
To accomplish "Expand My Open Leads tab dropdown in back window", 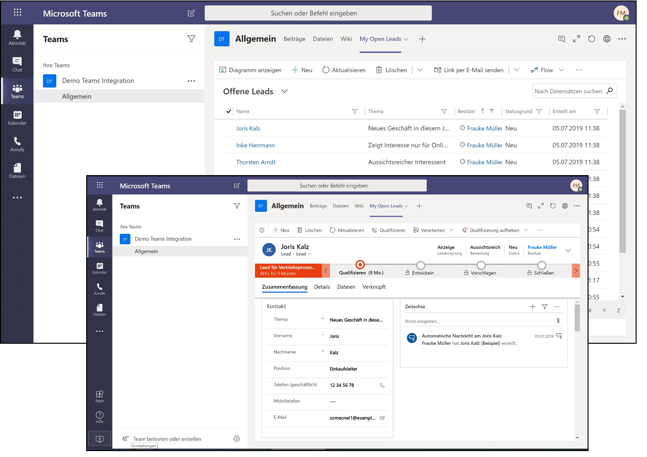I will (x=406, y=39).
